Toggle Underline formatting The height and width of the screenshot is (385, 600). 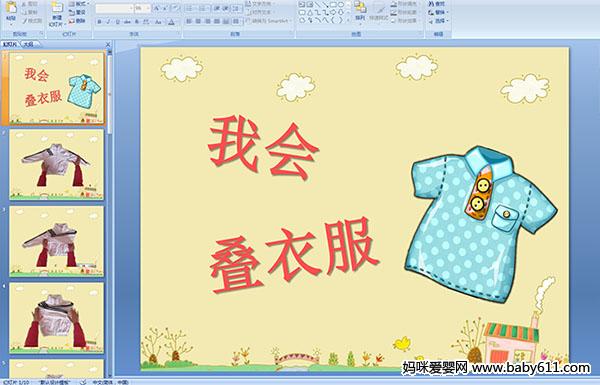coord(118,22)
